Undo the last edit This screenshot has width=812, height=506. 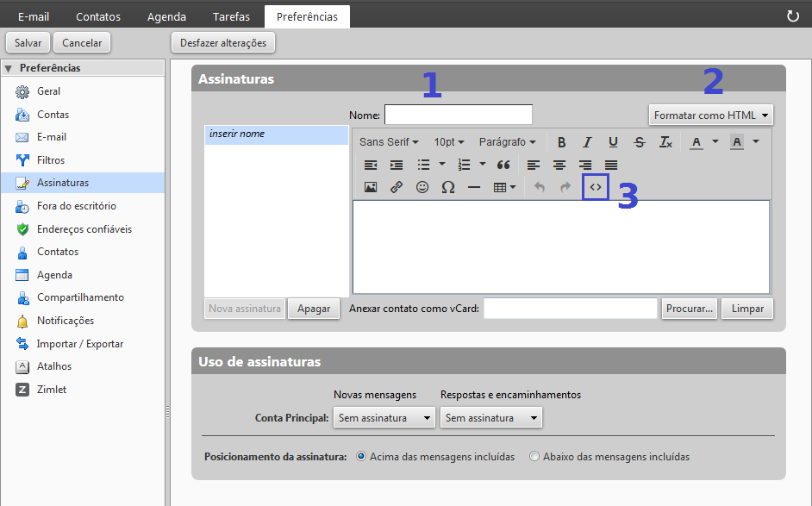pos(539,187)
